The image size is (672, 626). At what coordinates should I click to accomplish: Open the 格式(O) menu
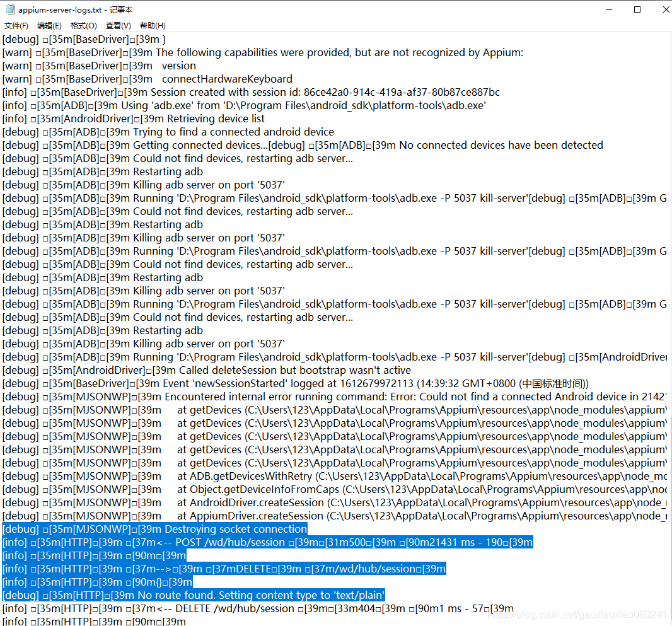(83, 25)
